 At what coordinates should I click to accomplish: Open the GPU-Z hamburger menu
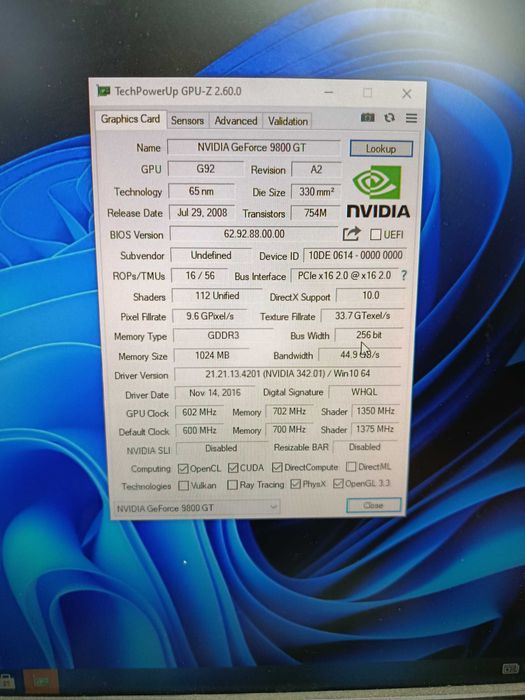(411, 118)
